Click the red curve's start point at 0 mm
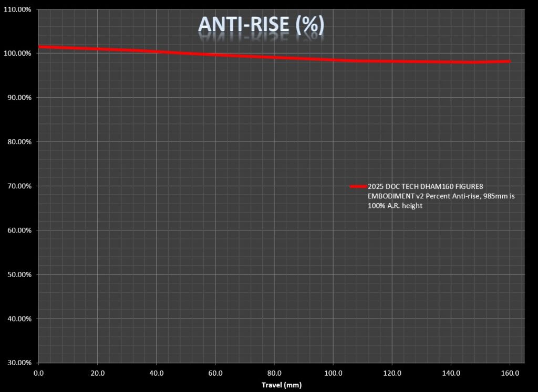This screenshot has height=392, width=538. coord(39,47)
